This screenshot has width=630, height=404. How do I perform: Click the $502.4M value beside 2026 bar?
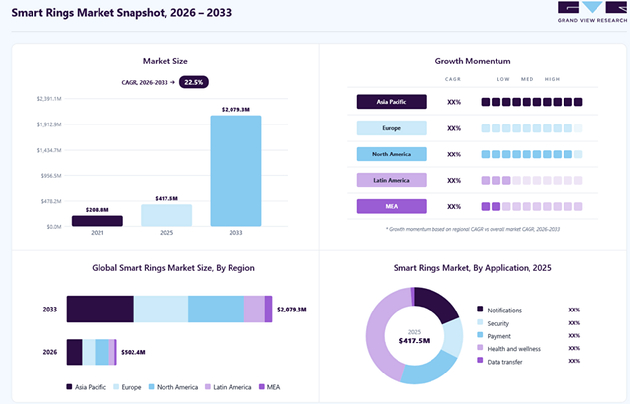(133, 352)
